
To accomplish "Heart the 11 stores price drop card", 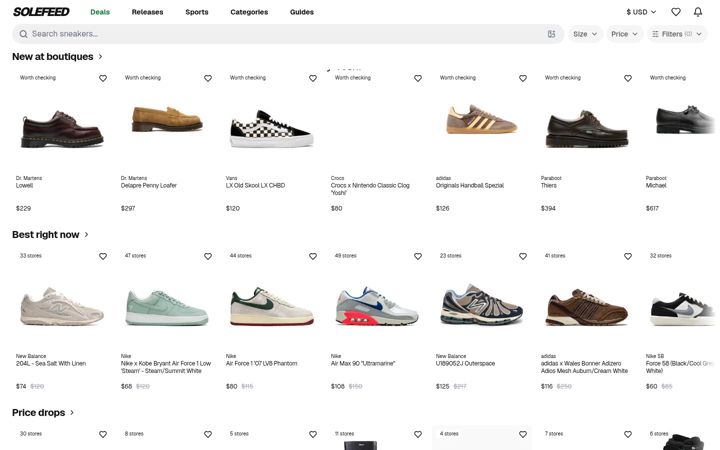I will (x=418, y=434).
